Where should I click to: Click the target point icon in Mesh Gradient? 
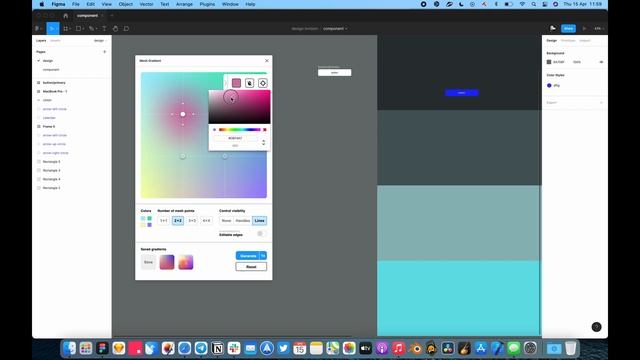(263, 83)
